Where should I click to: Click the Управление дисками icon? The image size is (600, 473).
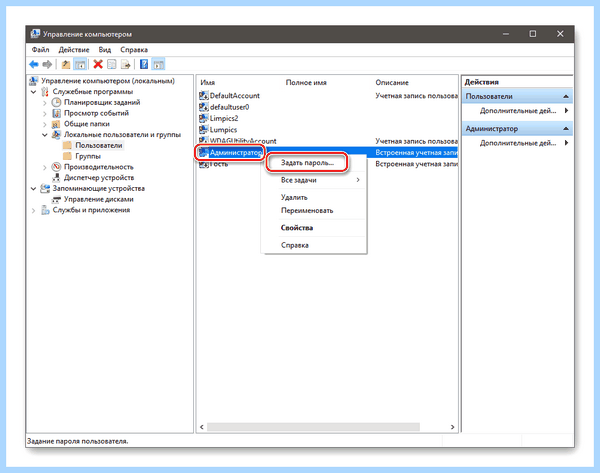point(56,199)
